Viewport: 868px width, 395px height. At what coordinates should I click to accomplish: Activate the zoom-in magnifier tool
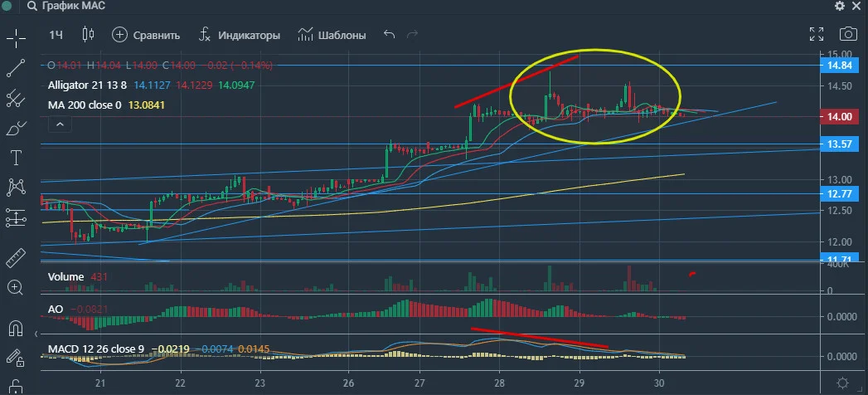pyautogui.click(x=16, y=287)
